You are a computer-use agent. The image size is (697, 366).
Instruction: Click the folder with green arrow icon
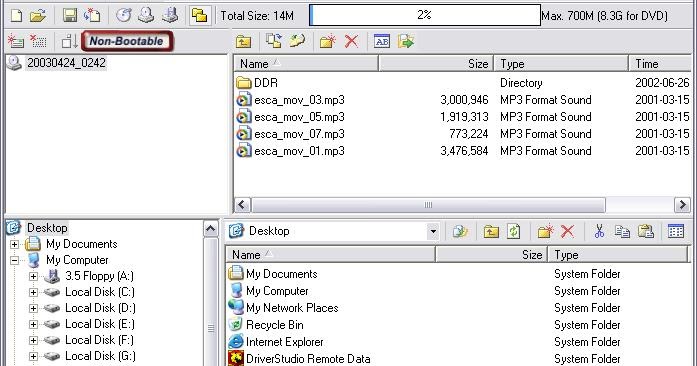click(x=406, y=41)
